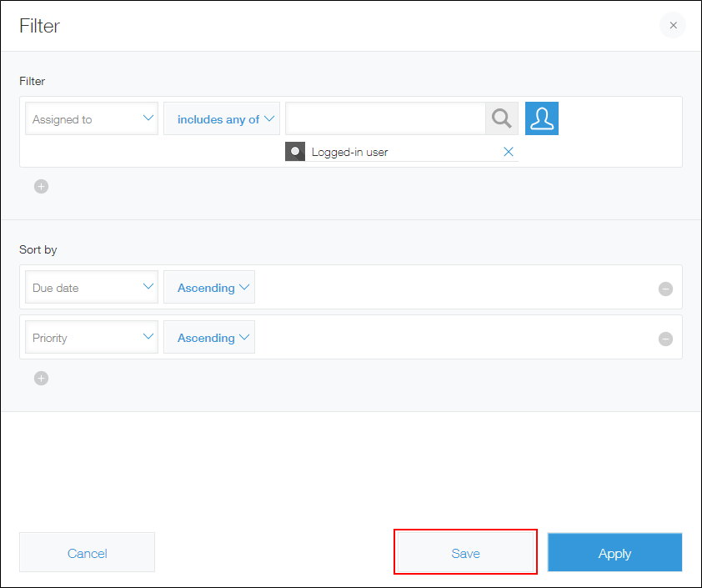Screen dimensions: 702x588
Task: Click the plus icon under Sort by
Action: [41, 378]
